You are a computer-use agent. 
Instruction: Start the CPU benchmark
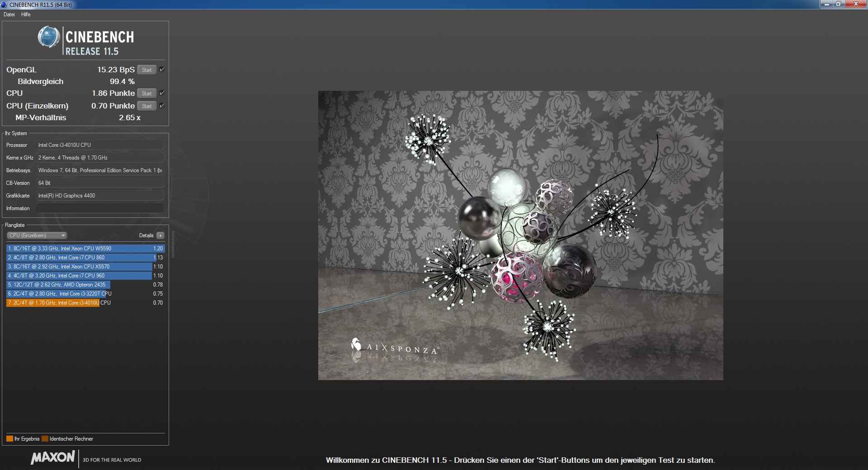tap(146, 93)
